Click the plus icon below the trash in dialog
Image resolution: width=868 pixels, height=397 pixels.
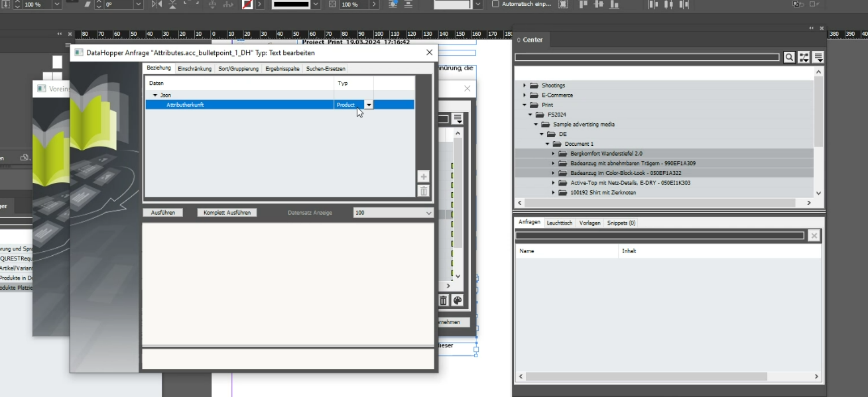tap(423, 176)
